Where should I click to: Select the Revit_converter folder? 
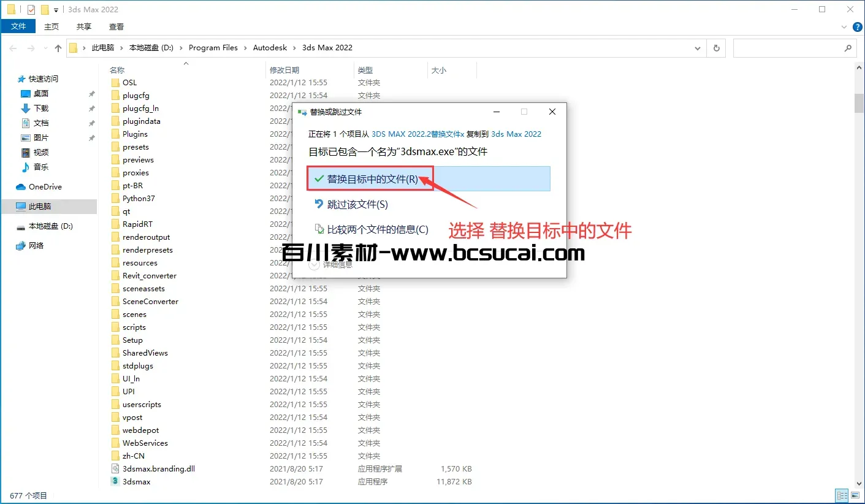(149, 276)
